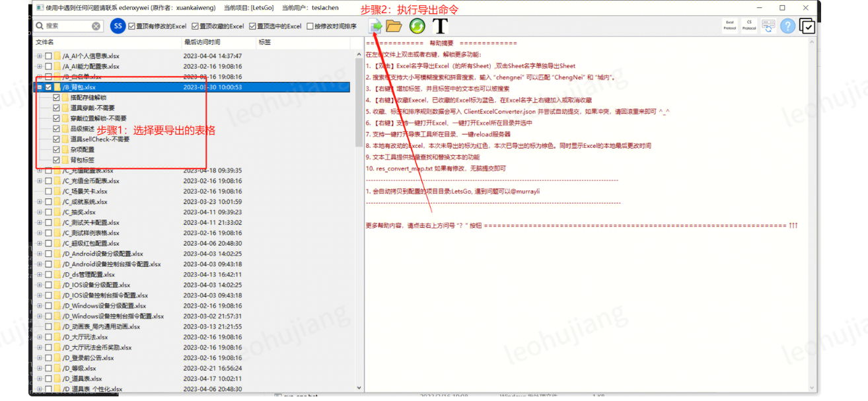Expand the /D_IOS设备分级配置.xlsx node
Image resolution: width=868 pixels, height=401 pixels.
tap(40, 285)
